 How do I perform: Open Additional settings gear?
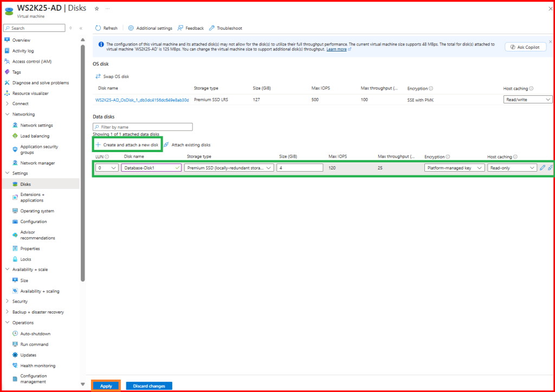131,28
